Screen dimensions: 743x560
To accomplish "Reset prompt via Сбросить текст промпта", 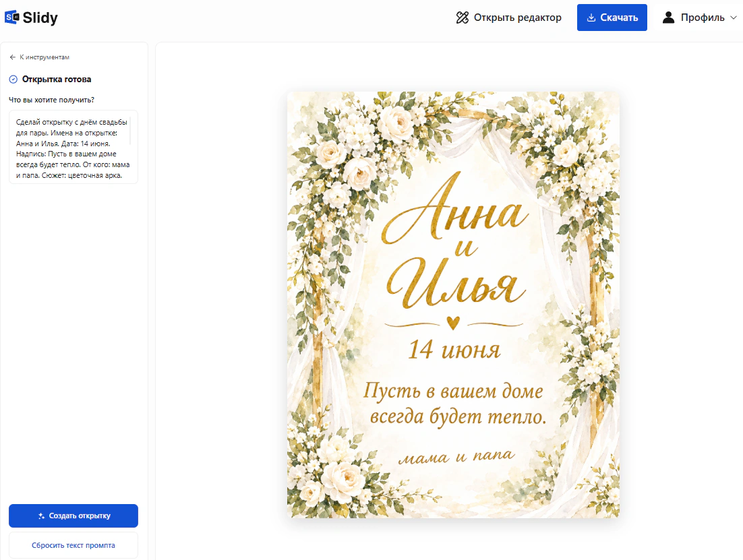I will (x=73, y=545).
